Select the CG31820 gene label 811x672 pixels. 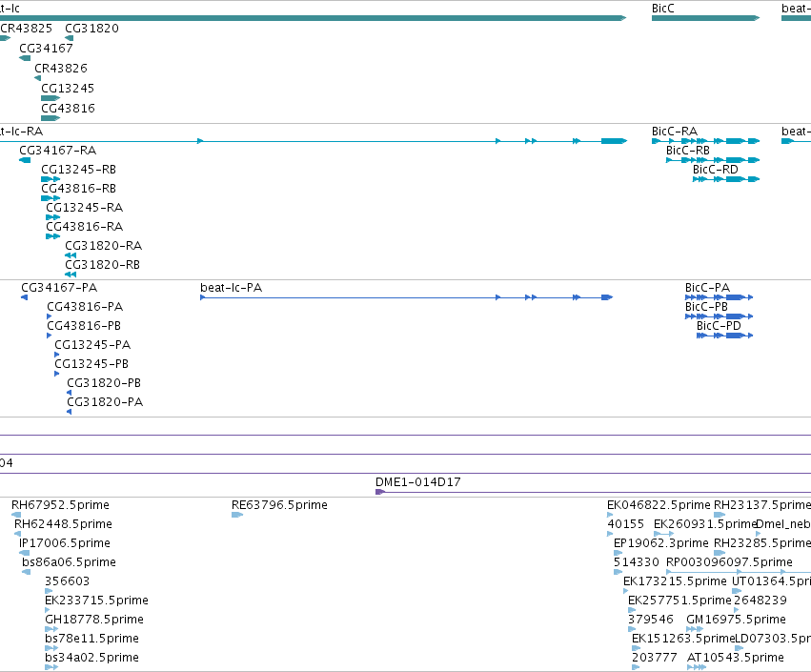(x=91, y=29)
